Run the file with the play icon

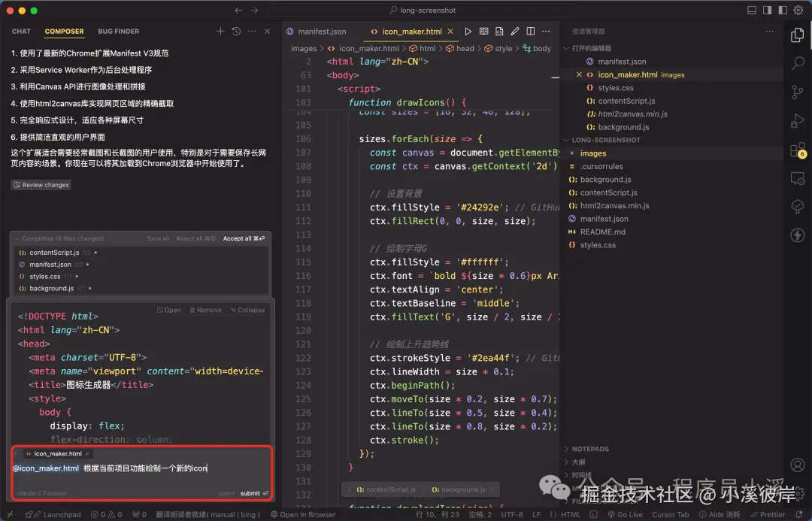pos(468,32)
